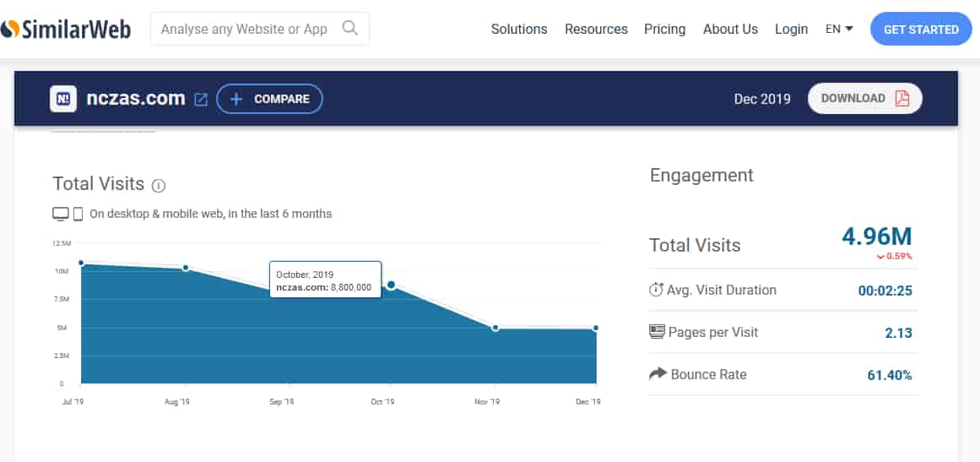
Task: Click the Avg. Visit Duration clock icon
Action: [656, 290]
